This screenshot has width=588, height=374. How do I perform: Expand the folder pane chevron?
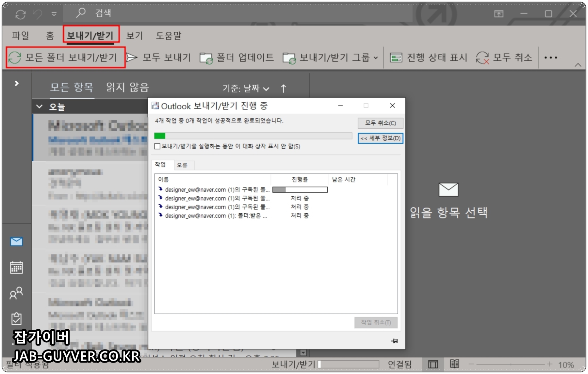tap(17, 83)
